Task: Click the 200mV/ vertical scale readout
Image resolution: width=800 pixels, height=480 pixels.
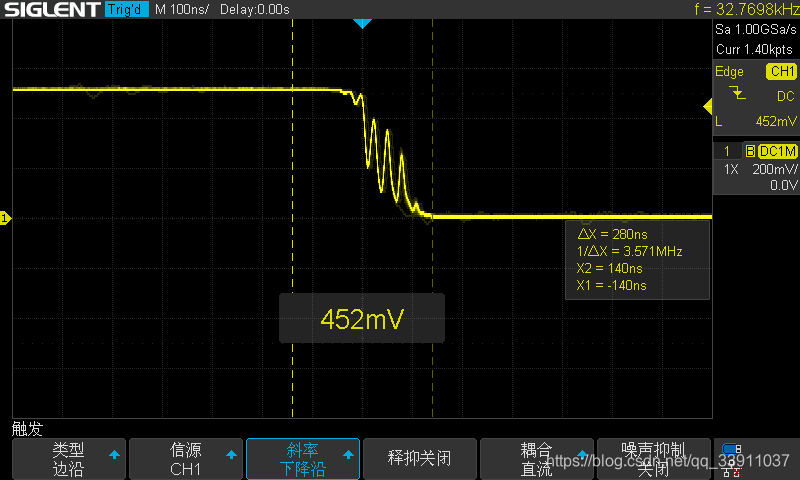Action: [x=774, y=169]
